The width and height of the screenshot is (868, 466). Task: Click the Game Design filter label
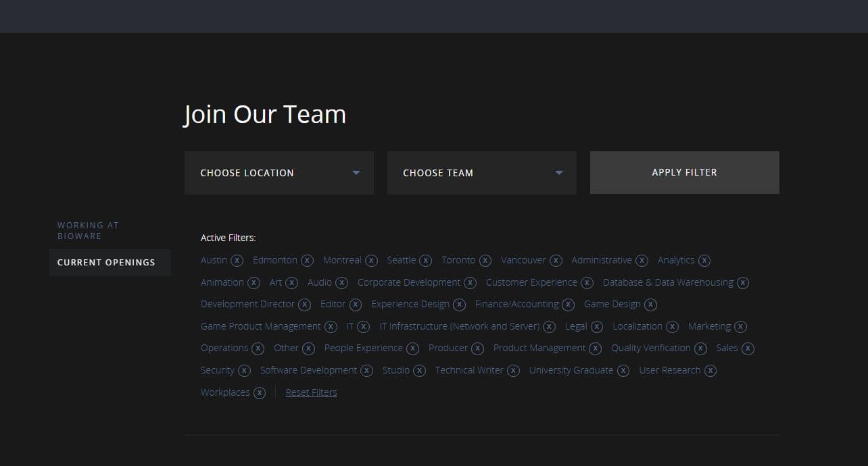[612, 304]
